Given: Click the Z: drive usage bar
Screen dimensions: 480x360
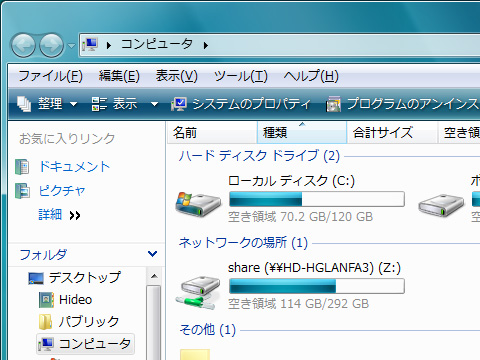Looking at the screenshot, I should tap(317, 286).
